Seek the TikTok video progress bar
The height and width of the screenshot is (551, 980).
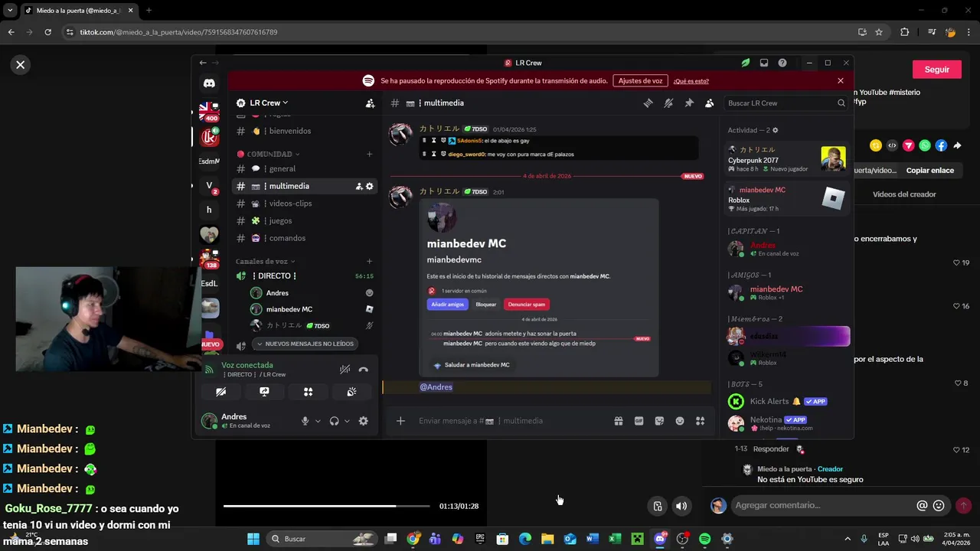point(327,506)
